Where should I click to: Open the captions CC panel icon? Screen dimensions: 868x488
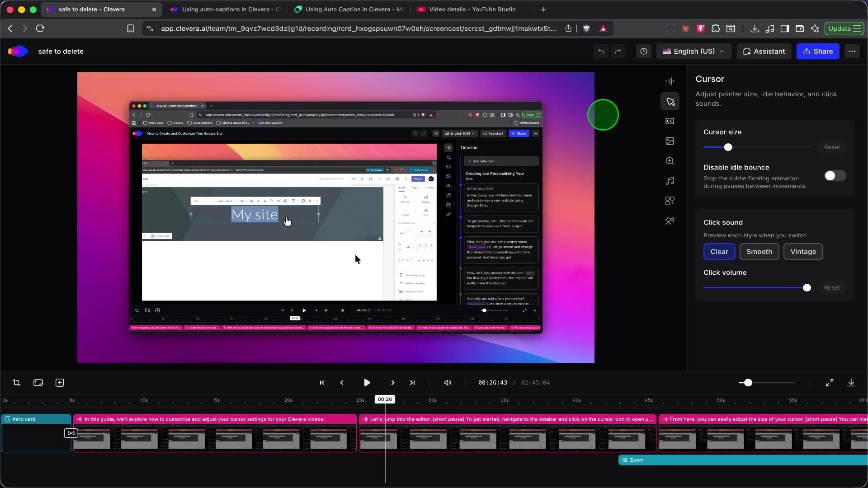(670, 121)
